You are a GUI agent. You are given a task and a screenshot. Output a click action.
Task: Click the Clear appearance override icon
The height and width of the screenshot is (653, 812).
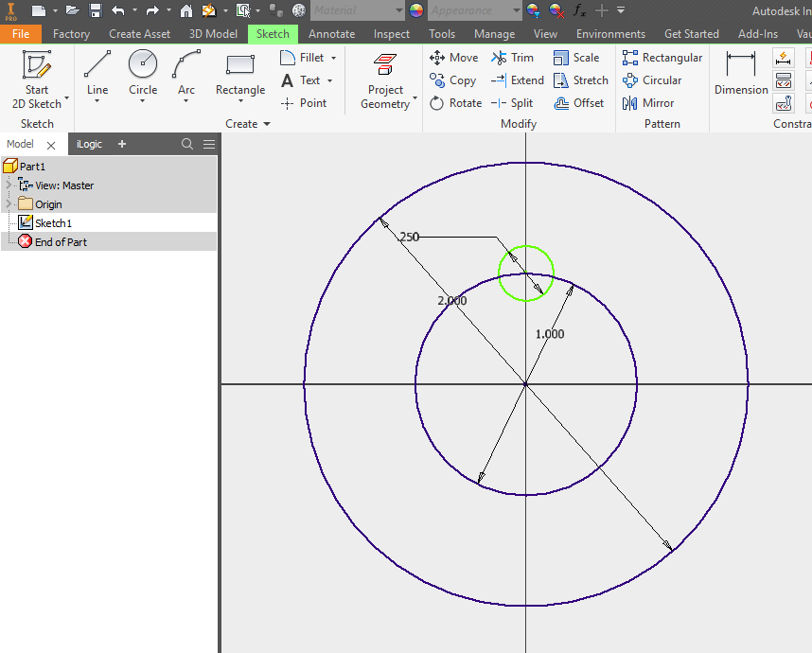(556, 10)
